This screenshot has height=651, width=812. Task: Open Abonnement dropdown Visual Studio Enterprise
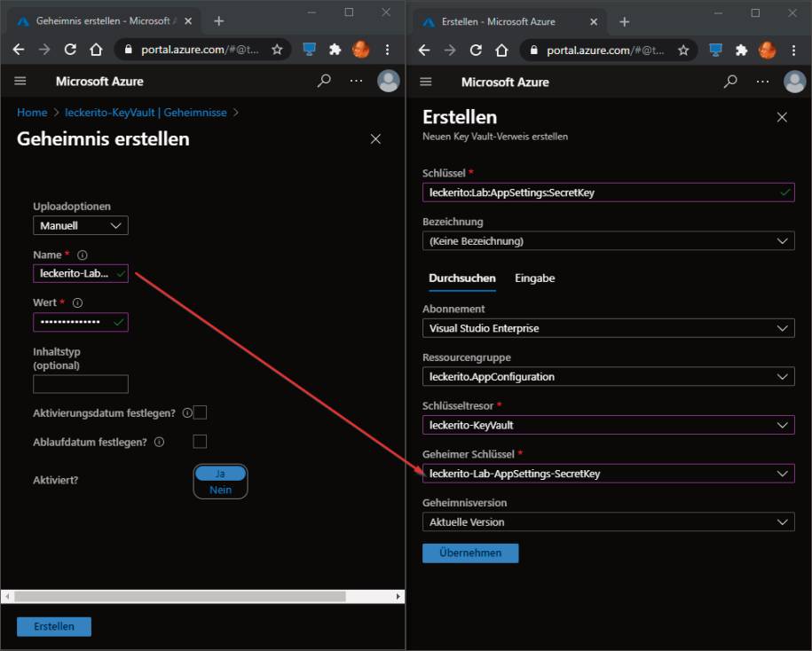click(x=609, y=328)
